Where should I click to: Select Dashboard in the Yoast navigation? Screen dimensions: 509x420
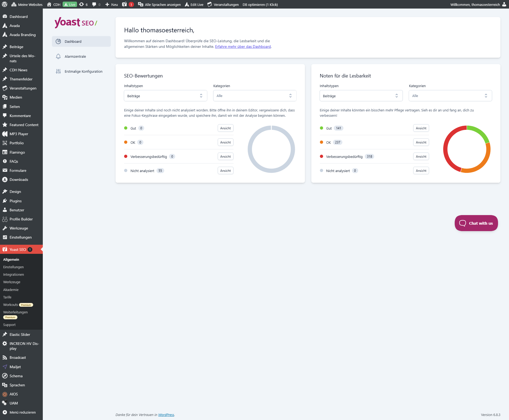(81, 41)
